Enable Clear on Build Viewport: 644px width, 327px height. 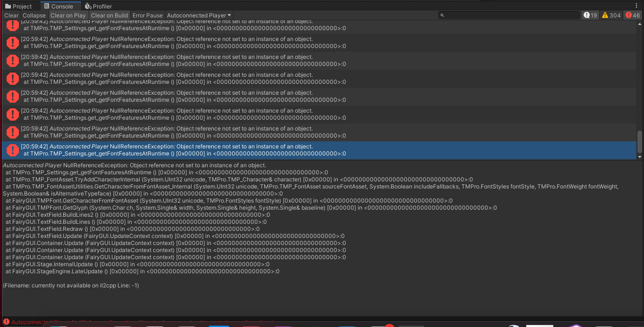pyautogui.click(x=109, y=15)
